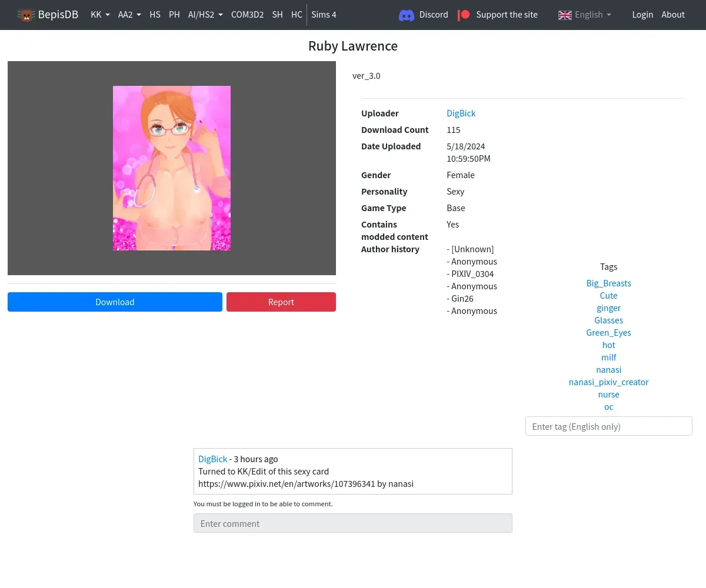Click the hot tag

point(608,345)
